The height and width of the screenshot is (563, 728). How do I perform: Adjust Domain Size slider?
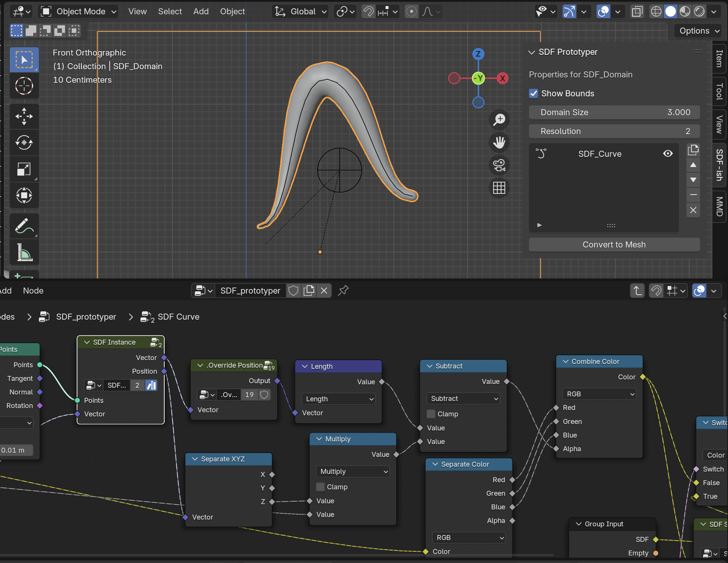(614, 112)
